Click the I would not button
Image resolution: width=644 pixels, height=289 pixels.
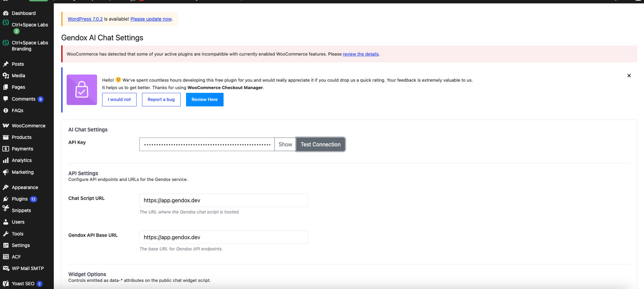[x=119, y=100]
